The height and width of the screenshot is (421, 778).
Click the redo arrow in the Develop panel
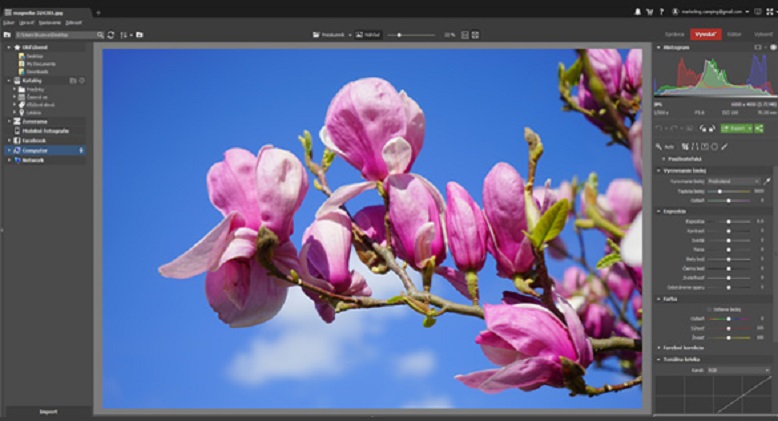(674, 129)
